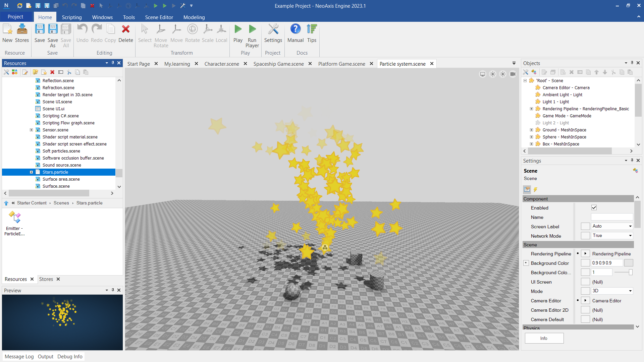Open the Mode dropdown showing 3D
This screenshot has height=362, width=644.
tap(630, 291)
